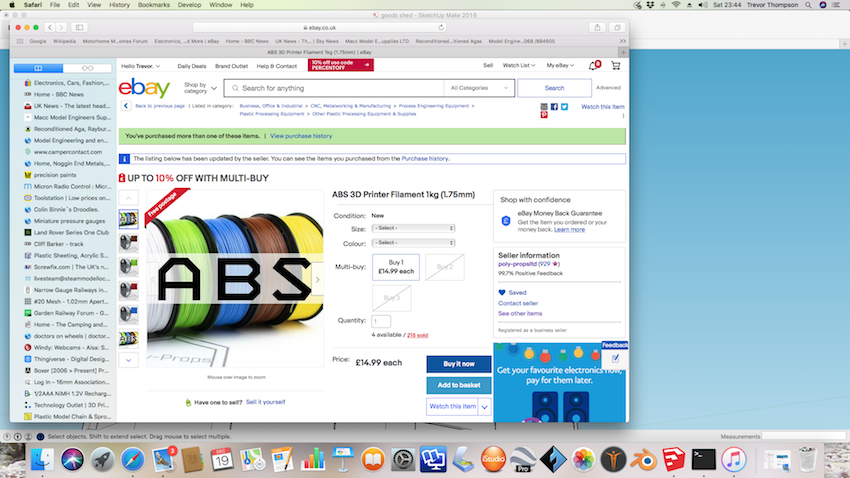Reload the ebay.co.uk page
This screenshot has height=478, width=850.
441,27
